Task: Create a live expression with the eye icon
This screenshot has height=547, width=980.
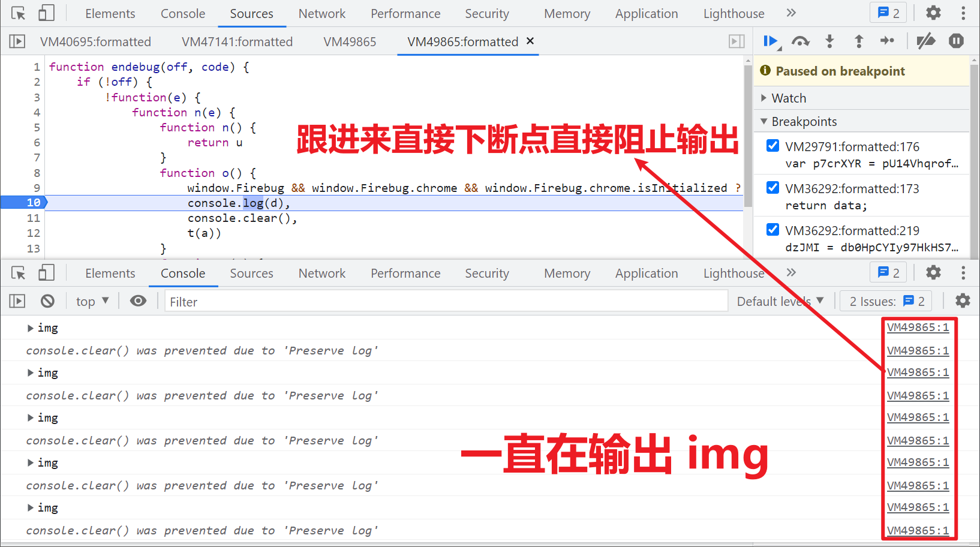Action: [x=138, y=301]
